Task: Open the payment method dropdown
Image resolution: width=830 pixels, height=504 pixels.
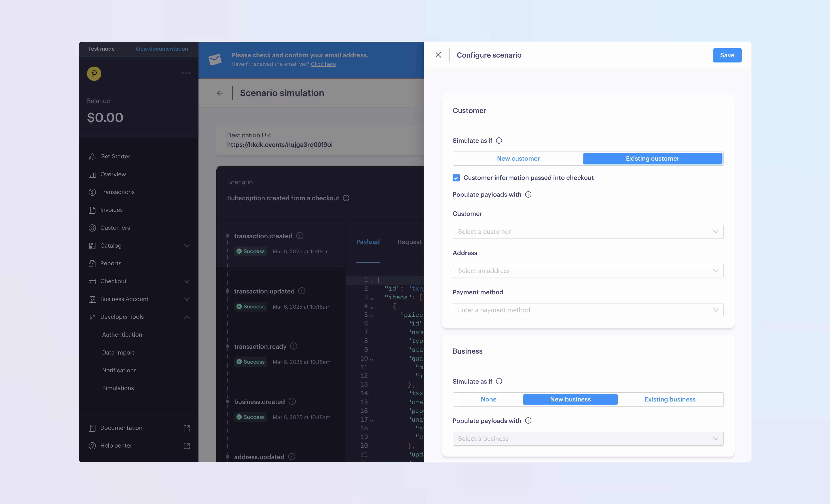Action: [x=588, y=310]
